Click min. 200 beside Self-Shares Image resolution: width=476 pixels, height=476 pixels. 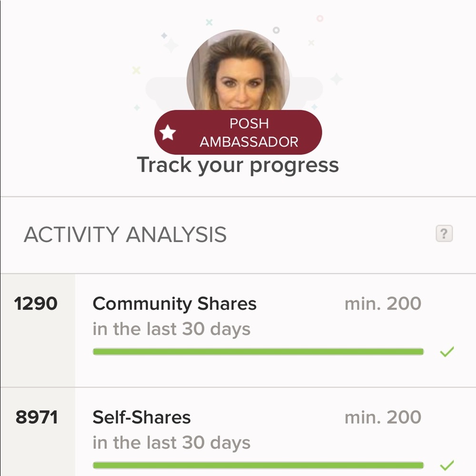(x=383, y=417)
